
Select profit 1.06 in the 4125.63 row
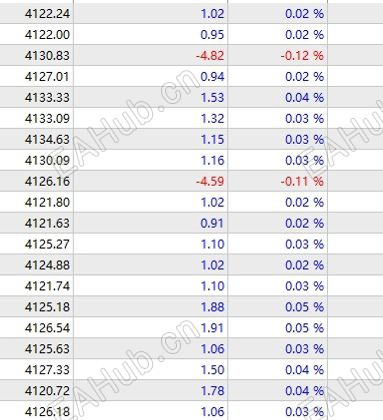click(212, 349)
